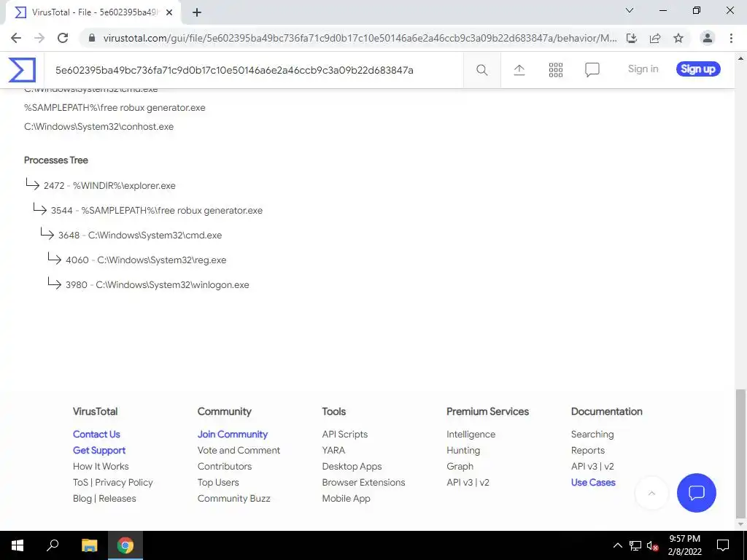Screen dimensions: 747x560
Task: Open the Chrome three-dot menu
Action: click(x=731, y=38)
